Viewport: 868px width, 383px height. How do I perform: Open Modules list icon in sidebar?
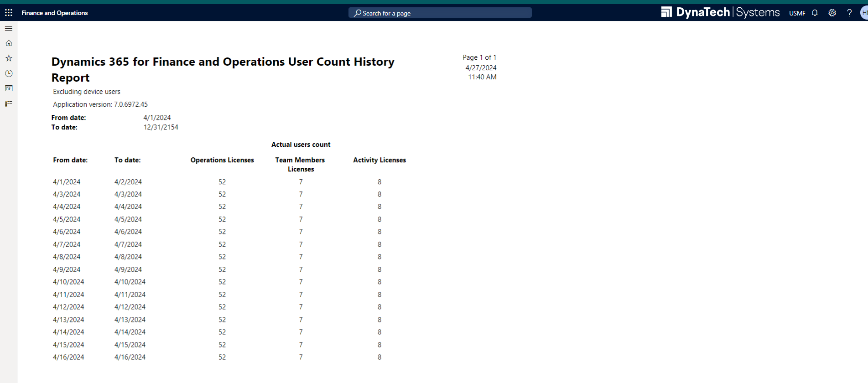(9, 104)
